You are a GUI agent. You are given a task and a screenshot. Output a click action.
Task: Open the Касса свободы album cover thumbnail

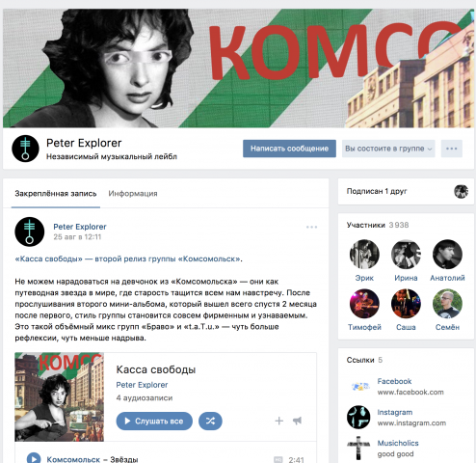tap(60, 396)
